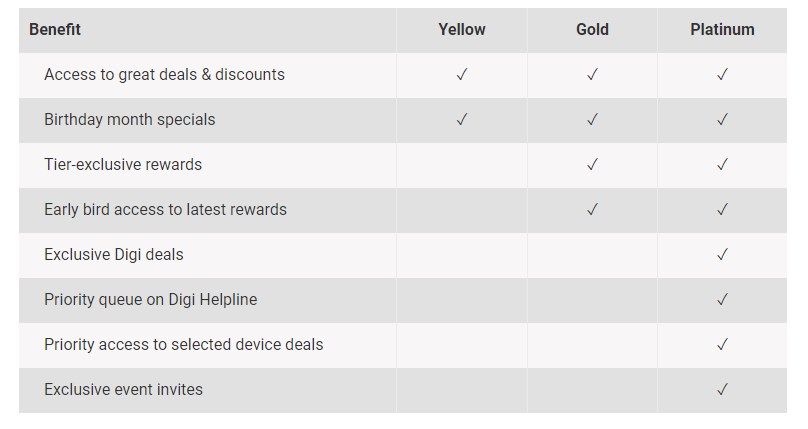Select the Gold tier column header
808x429 pixels.
tap(592, 30)
